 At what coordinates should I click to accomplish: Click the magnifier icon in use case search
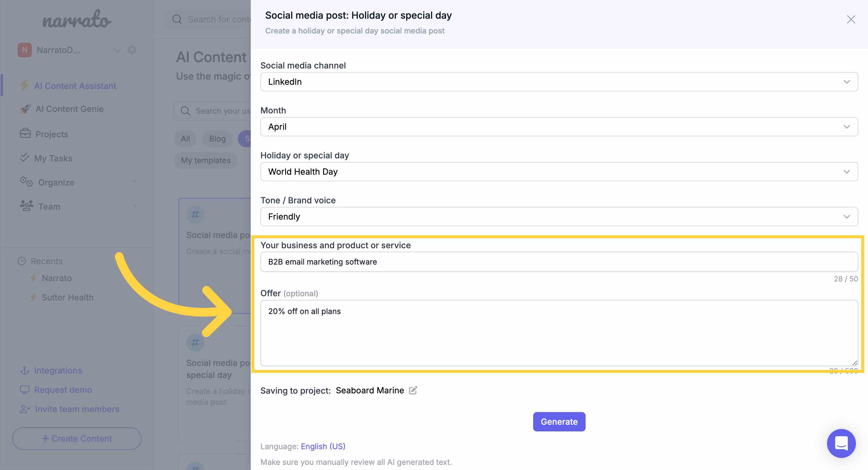click(185, 111)
